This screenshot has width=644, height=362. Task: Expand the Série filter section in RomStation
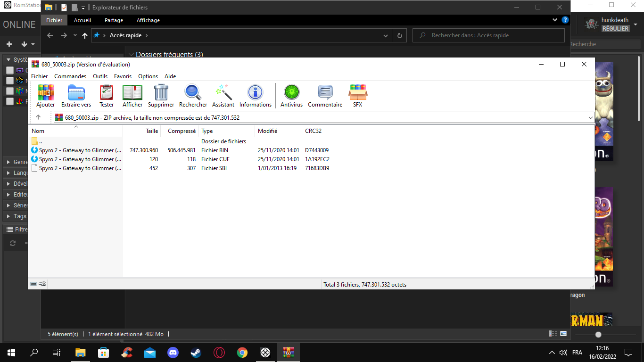(x=8, y=206)
